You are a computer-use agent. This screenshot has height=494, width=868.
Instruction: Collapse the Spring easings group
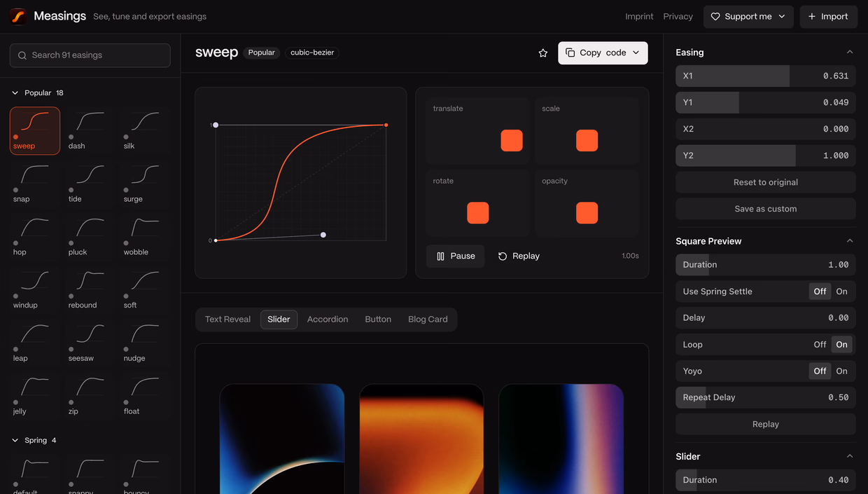coord(35,440)
